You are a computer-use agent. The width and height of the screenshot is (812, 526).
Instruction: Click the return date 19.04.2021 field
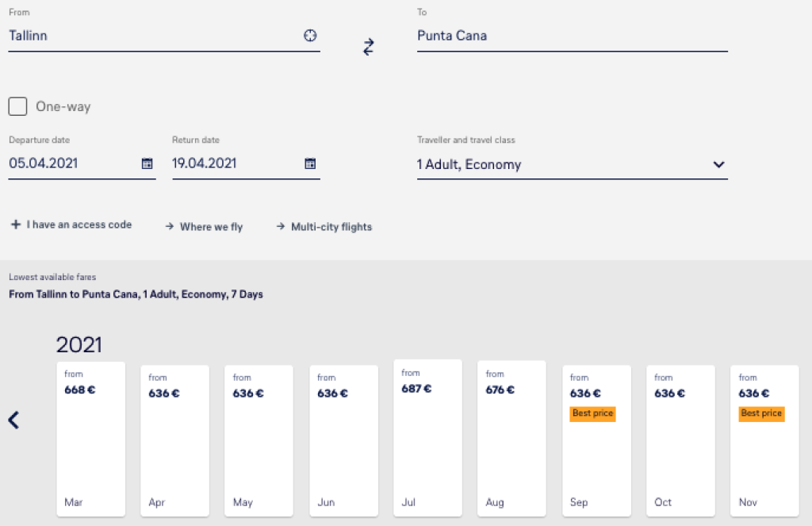pos(235,163)
